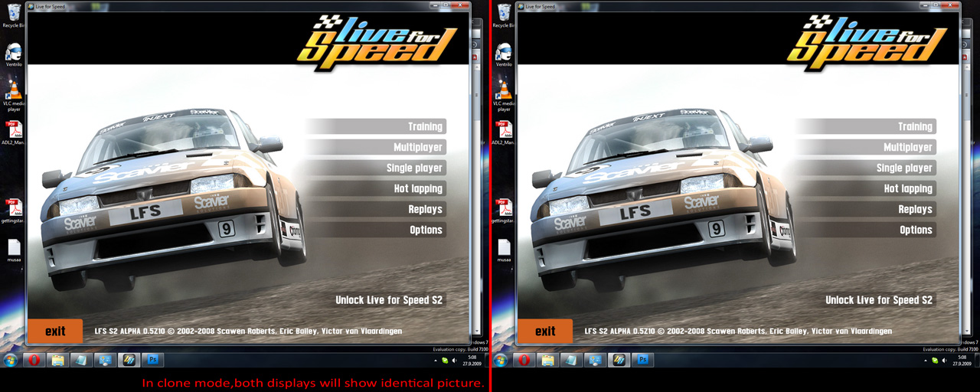980x392 pixels.
Task: Show hidden tray icons arrow, left taskbar
Action: pos(436,360)
